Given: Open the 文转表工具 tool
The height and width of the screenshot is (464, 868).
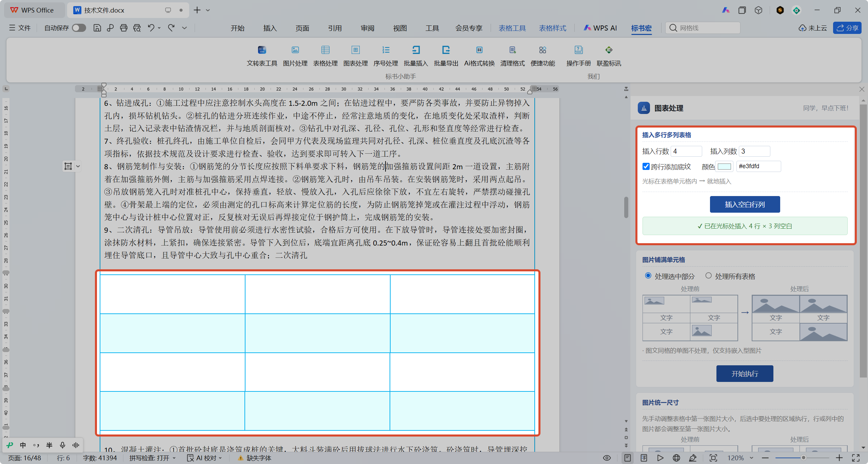Looking at the screenshot, I should pyautogui.click(x=262, y=56).
